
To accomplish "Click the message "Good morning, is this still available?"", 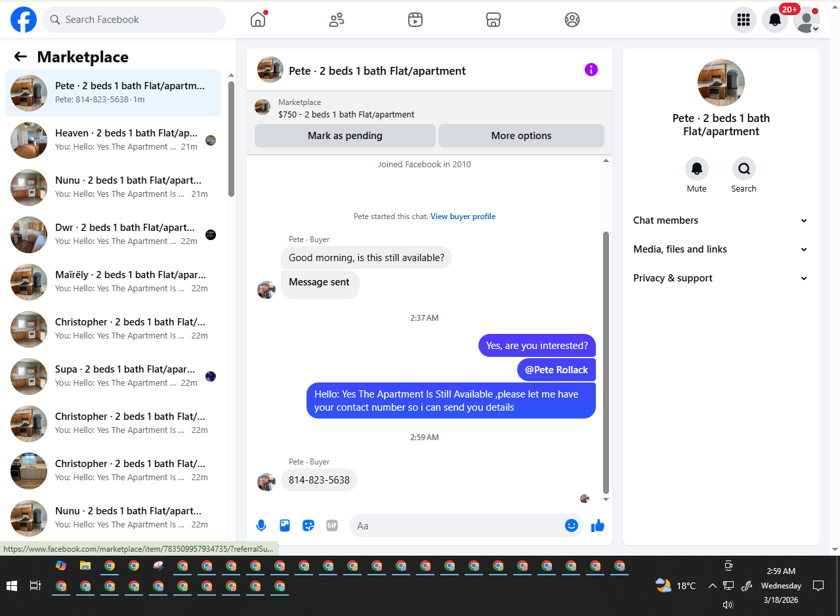I will (367, 258).
